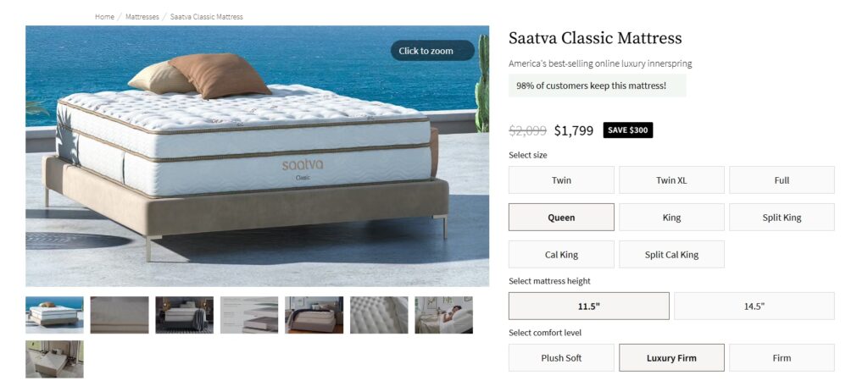View the last thumbnail in second row
The height and width of the screenshot is (381, 868).
pyautogui.click(x=55, y=359)
